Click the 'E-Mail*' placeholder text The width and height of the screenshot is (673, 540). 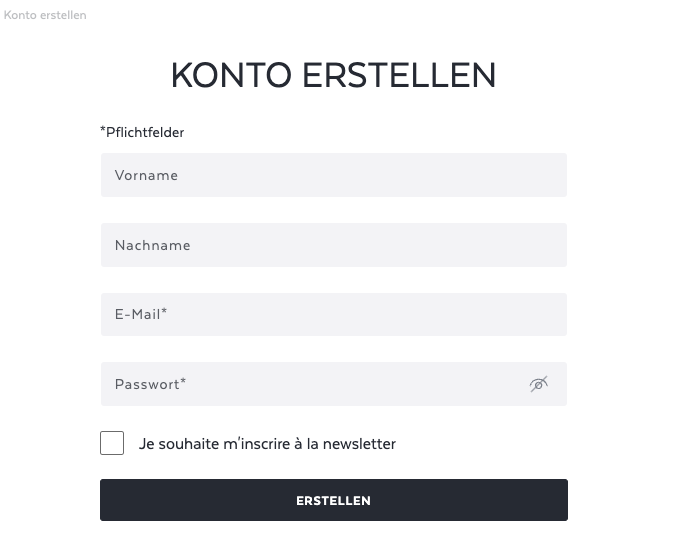pyautogui.click(x=141, y=314)
